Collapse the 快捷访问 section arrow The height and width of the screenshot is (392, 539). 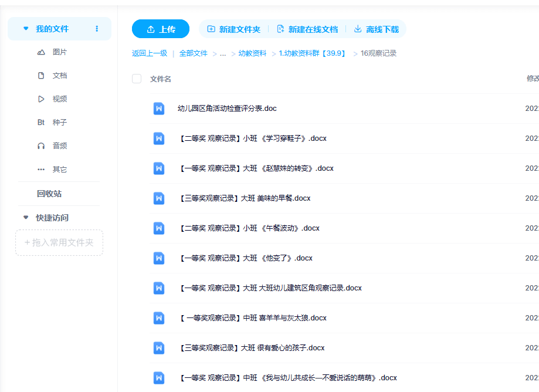pos(25,218)
